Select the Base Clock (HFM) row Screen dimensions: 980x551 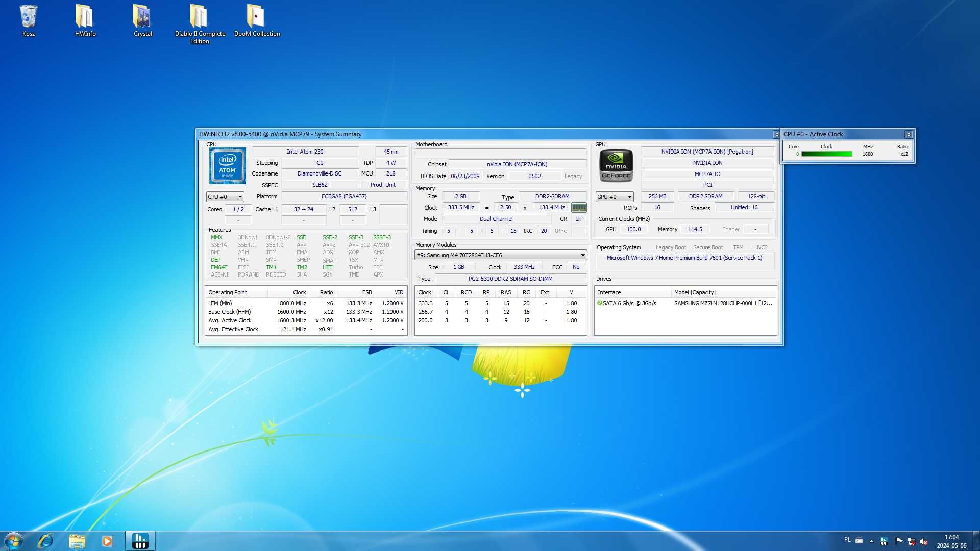click(x=306, y=312)
